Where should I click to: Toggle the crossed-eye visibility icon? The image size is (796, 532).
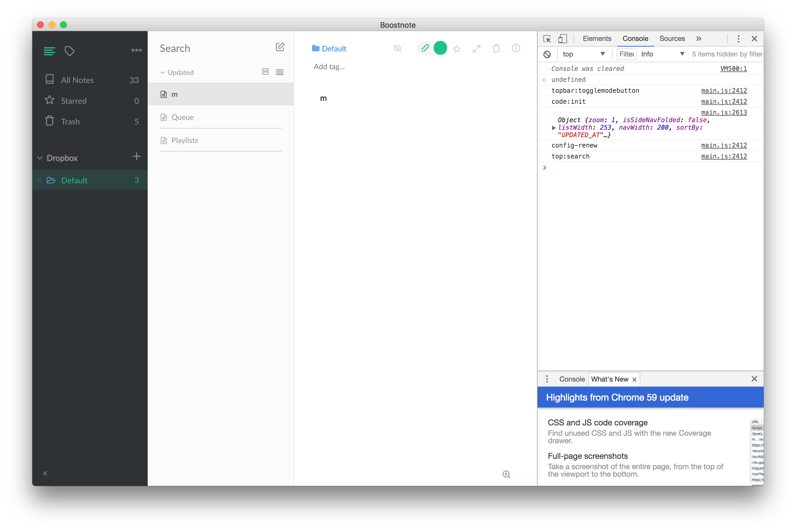coord(397,48)
